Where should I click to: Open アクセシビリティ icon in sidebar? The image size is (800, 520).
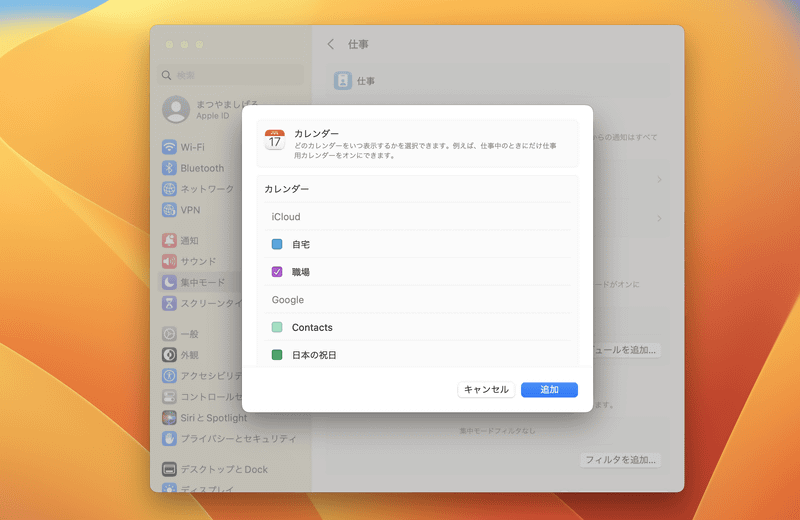coord(169,376)
